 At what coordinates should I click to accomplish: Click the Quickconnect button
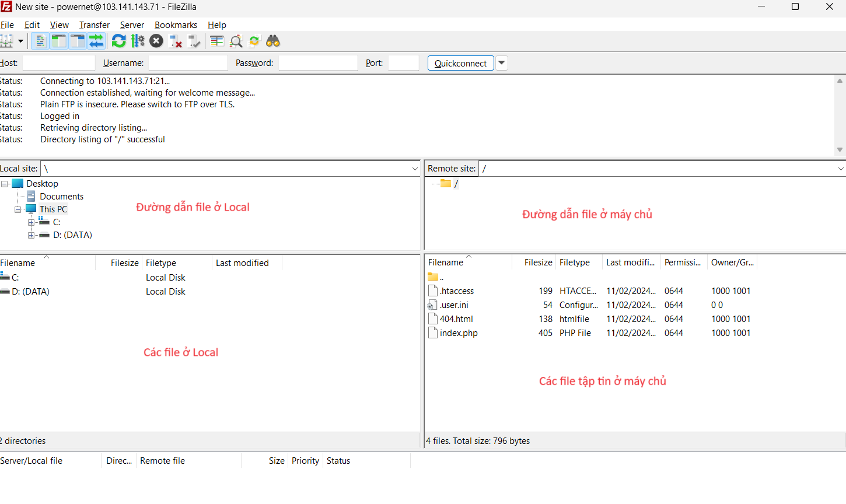[x=460, y=63]
